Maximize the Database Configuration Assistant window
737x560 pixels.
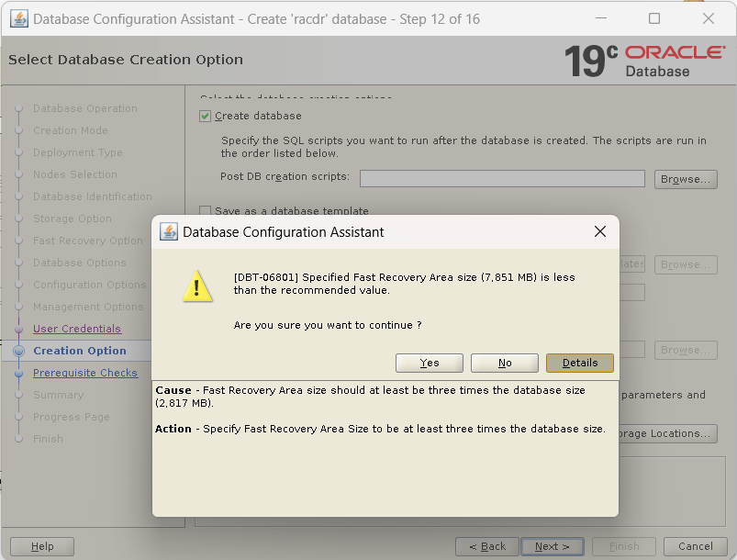pos(653,18)
